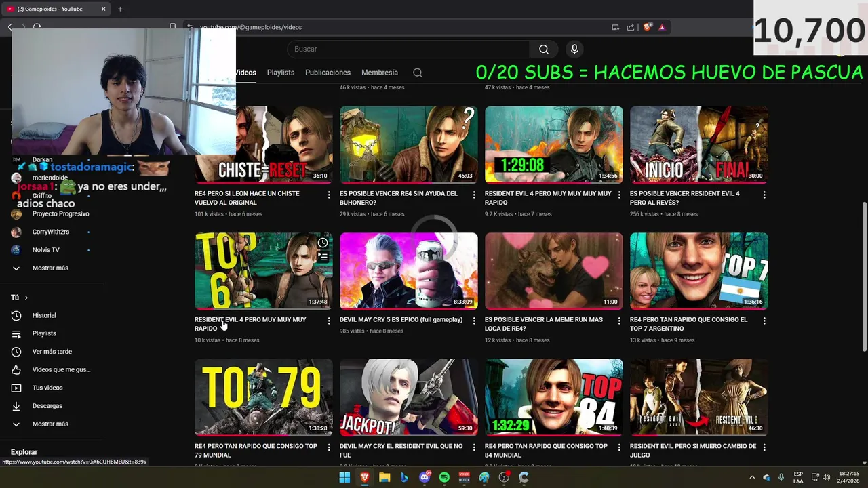The width and height of the screenshot is (868, 488).
Task: Expand Tú section's Mostrar más
Action: coord(52,424)
